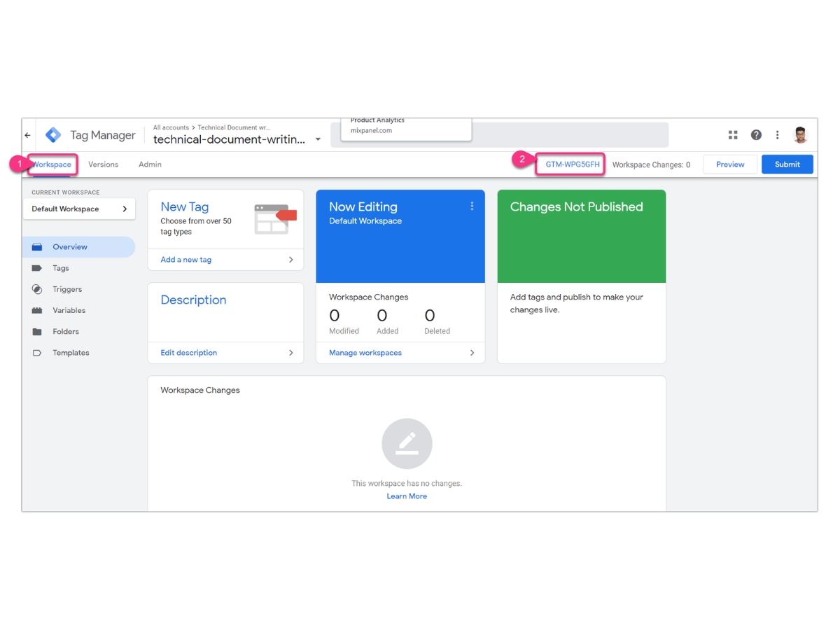Click 'Add tags and publish' message text
This screenshot has width=840, height=630.
coord(577,303)
